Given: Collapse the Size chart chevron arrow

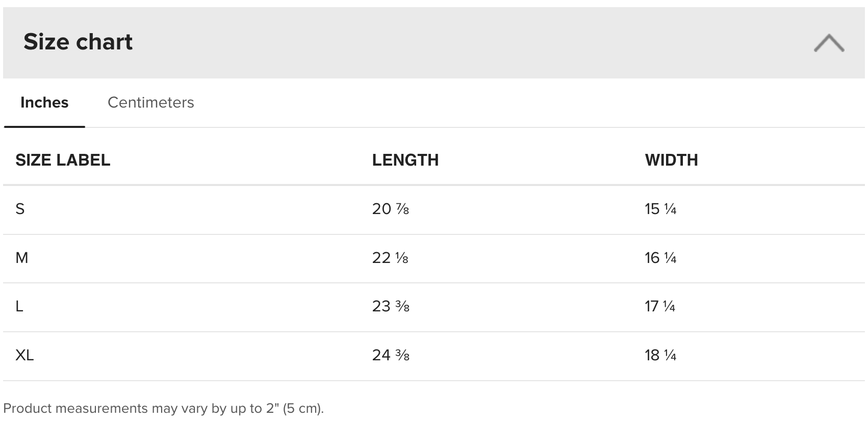Looking at the screenshot, I should tap(829, 43).
